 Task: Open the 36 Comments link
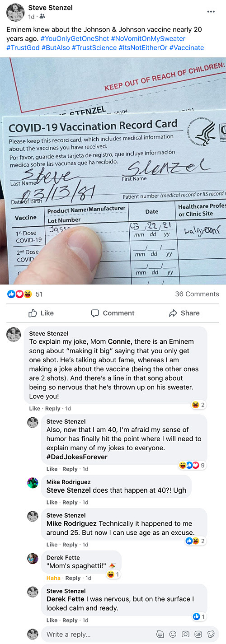(197, 294)
